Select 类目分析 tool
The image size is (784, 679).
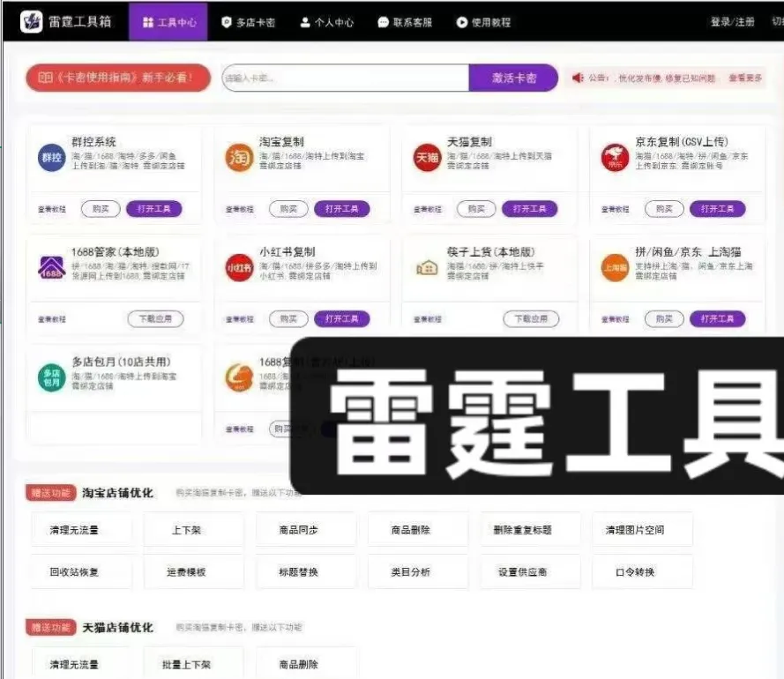(x=418, y=571)
